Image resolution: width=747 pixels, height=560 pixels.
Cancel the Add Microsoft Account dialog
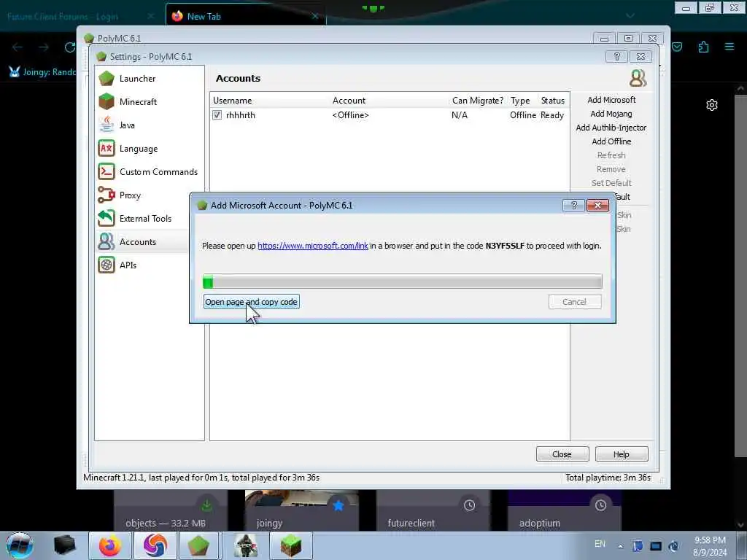[x=575, y=302]
